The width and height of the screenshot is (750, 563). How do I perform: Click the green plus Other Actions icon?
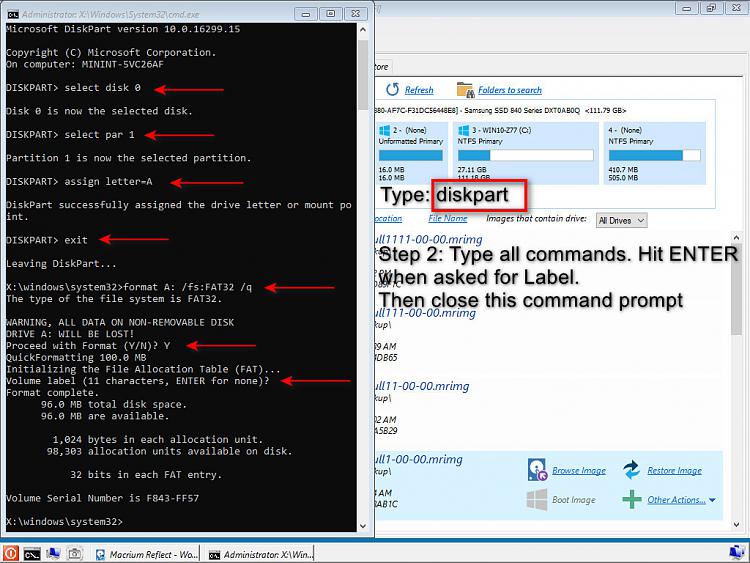[631, 499]
